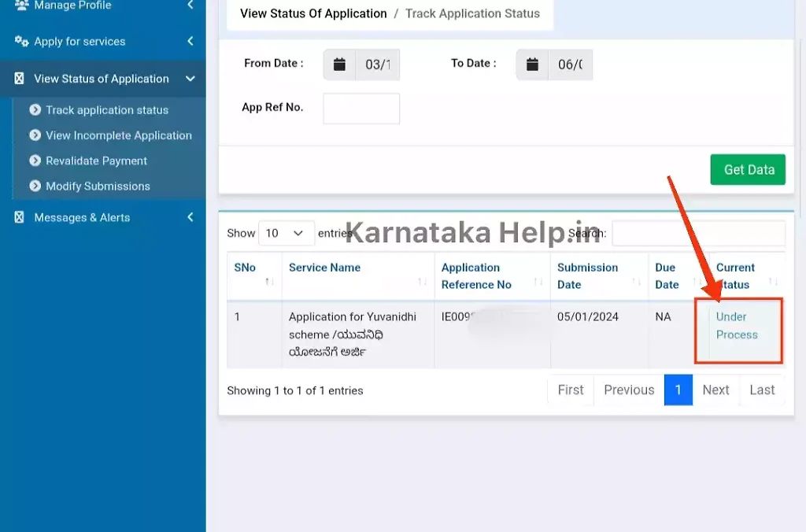Image resolution: width=806 pixels, height=532 pixels.
Task: Click the submission date 05/01/2024
Action: 587,317
